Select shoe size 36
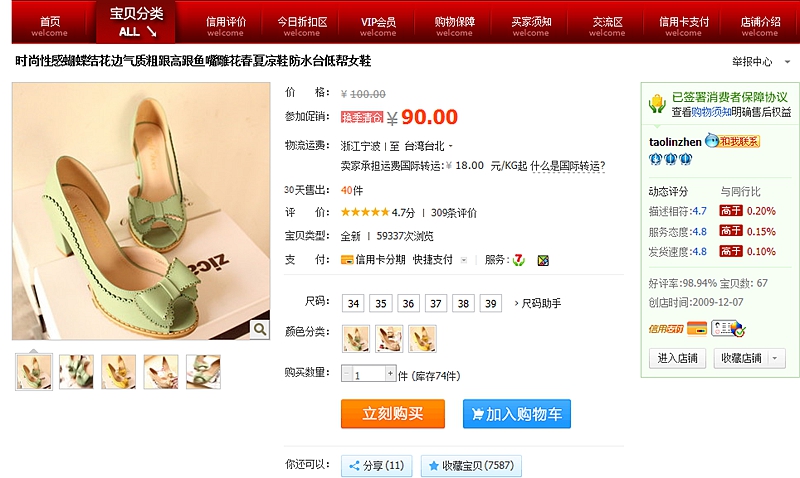The width and height of the screenshot is (800, 478). point(408,304)
